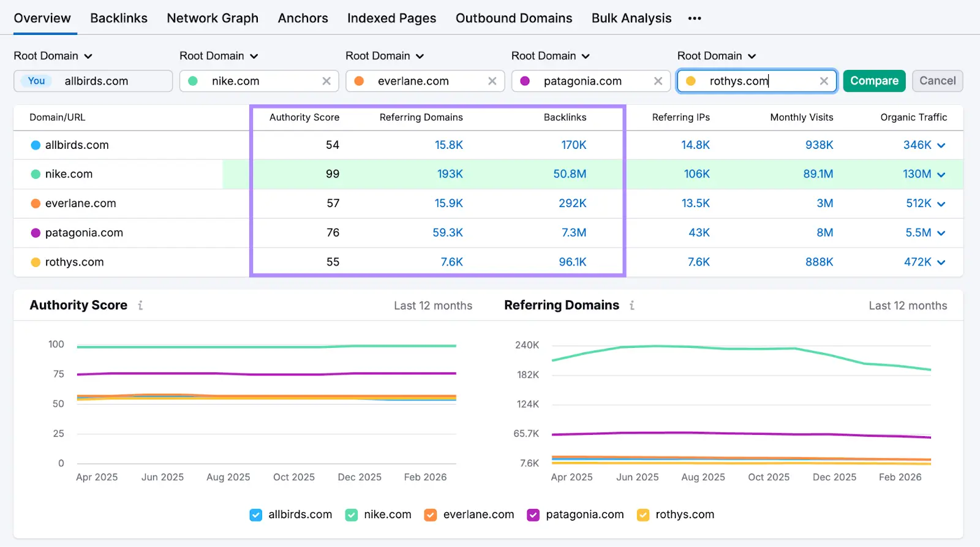The image size is (980, 547).
Task: Click Referring Domains chart info icon
Action: click(x=632, y=305)
